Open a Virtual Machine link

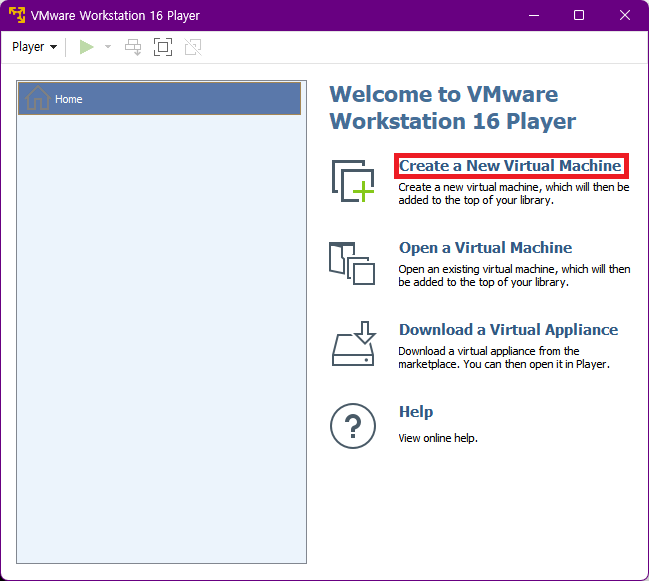point(486,248)
